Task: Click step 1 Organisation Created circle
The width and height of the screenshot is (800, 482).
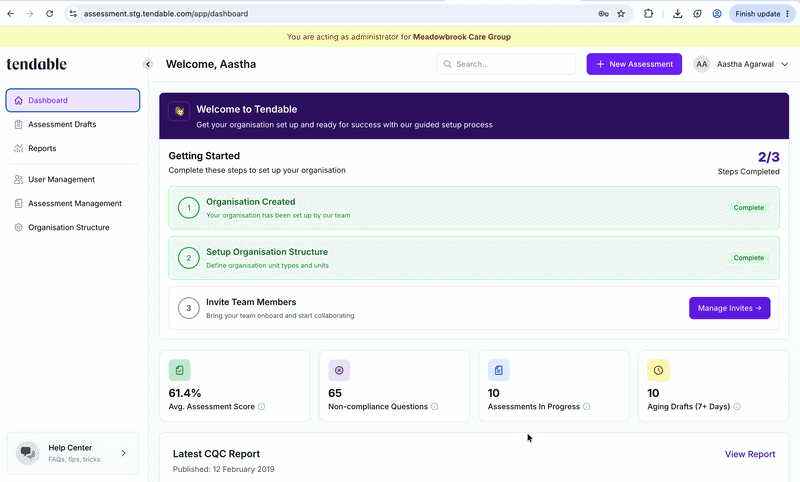Action: point(189,208)
